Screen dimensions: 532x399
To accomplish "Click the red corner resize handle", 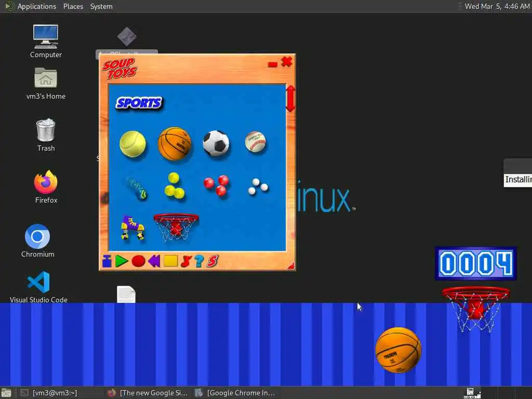I will (291, 266).
